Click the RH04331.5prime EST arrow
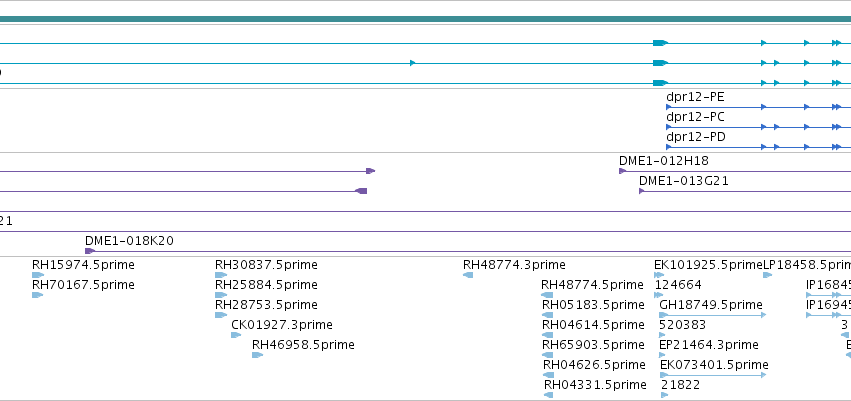This screenshot has height=401, width=851. tap(548, 395)
